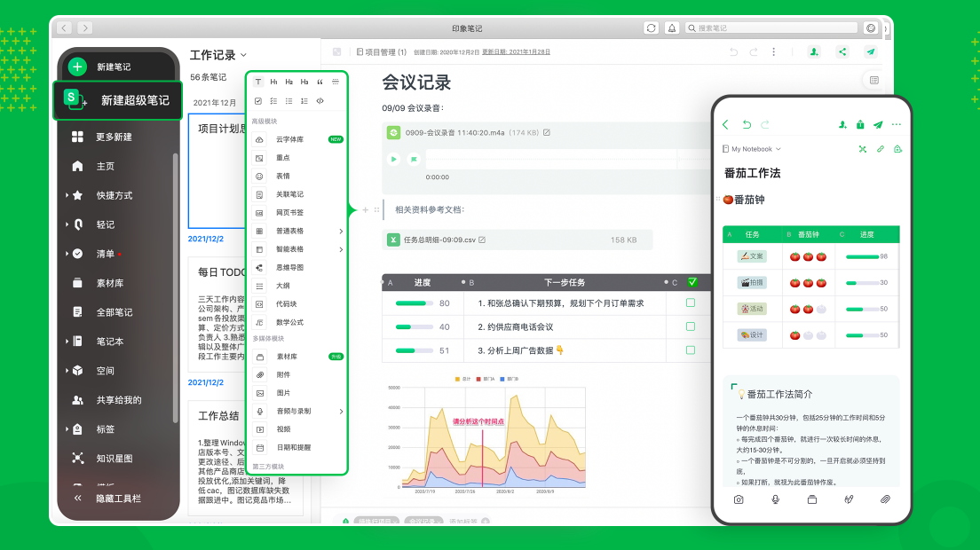Expand the 笔记本 sidebar section
Screen dimensions: 980x550
pyautogui.click(x=67, y=341)
